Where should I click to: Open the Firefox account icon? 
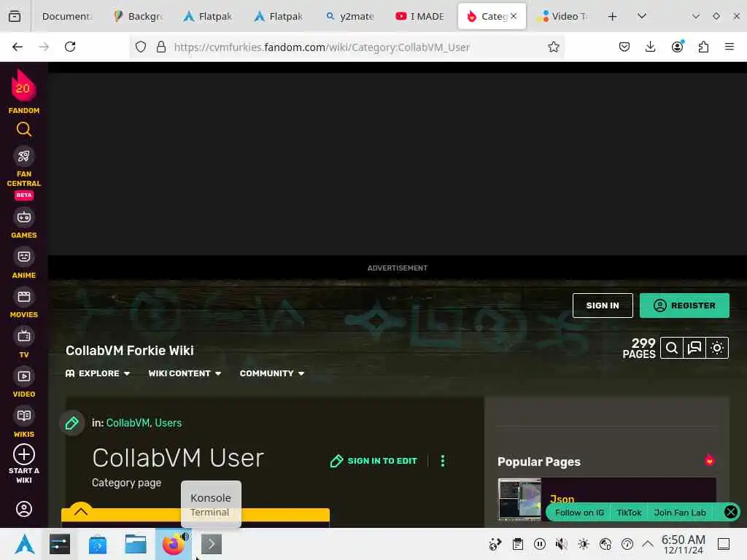pos(677,47)
